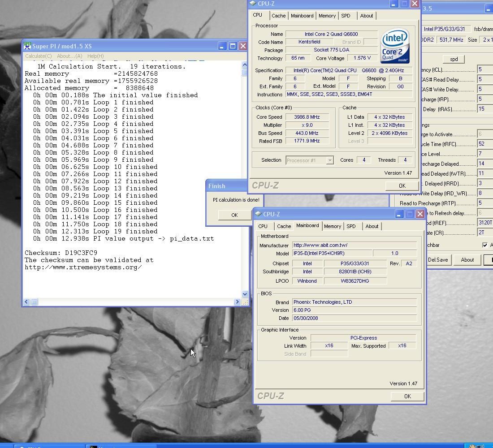Click Core Speed value 3986.8 MHz
The image size is (493, 448).
point(307,117)
